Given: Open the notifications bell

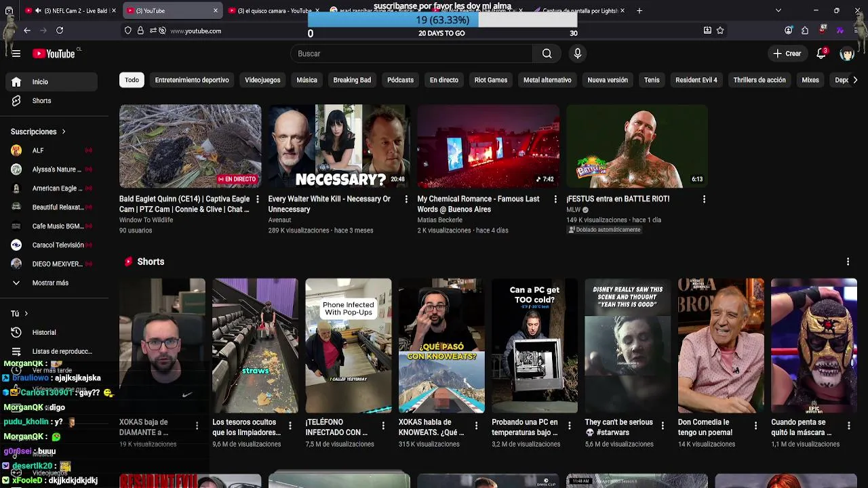Looking at the screenshot, I should (821, 54).
